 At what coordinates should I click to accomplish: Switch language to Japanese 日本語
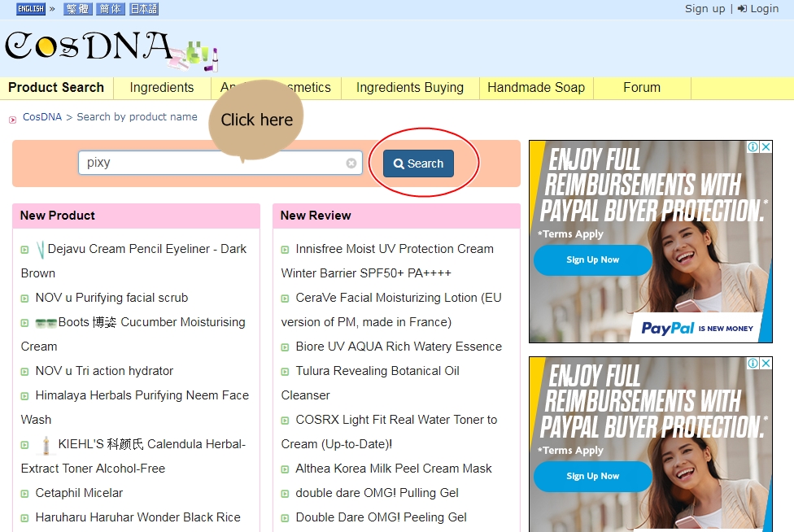144,9
